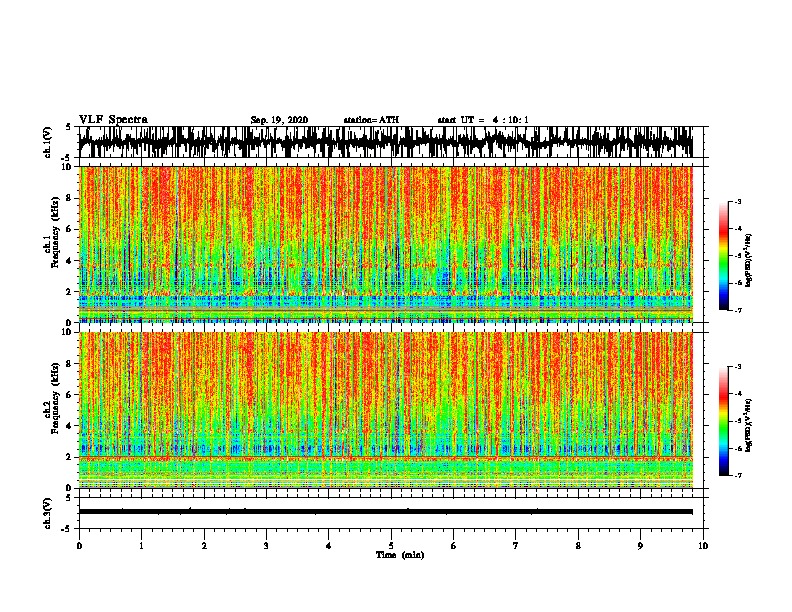Viewport: 792px width, 612px height.
Task: Click the '10' kHz tick on ch.1 axis
Action: click(67, 167)
